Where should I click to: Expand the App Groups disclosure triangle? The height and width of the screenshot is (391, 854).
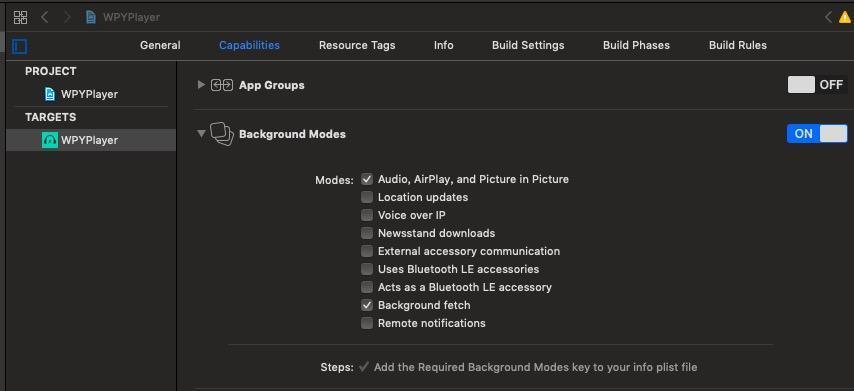(x=201, y=85)
